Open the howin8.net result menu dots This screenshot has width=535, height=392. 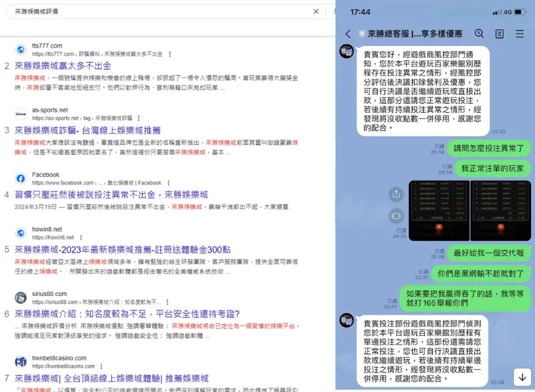tap(81, 237)
